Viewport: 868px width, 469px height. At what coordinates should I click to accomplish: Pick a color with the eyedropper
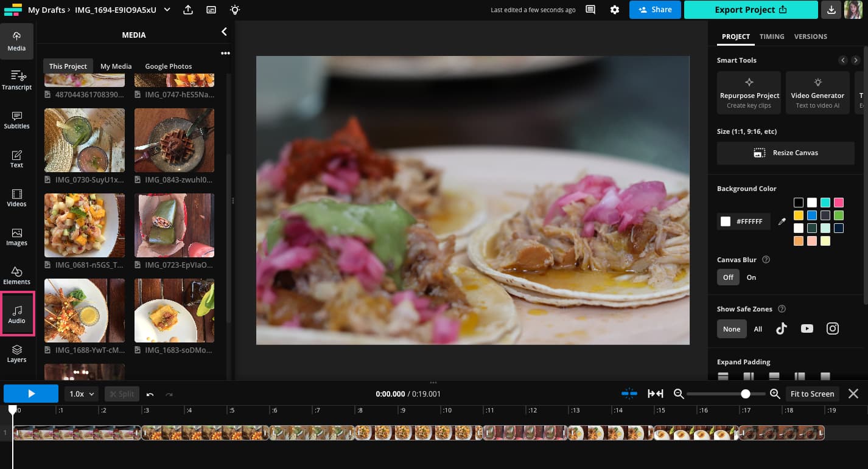pyautogui.click(x=783, y=221)
